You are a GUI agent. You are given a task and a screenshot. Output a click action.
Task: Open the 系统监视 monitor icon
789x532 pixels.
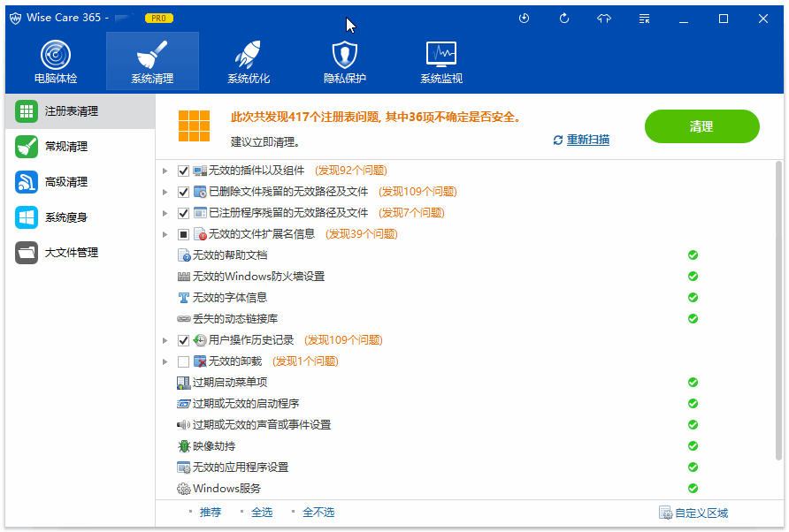pos(441,56)
